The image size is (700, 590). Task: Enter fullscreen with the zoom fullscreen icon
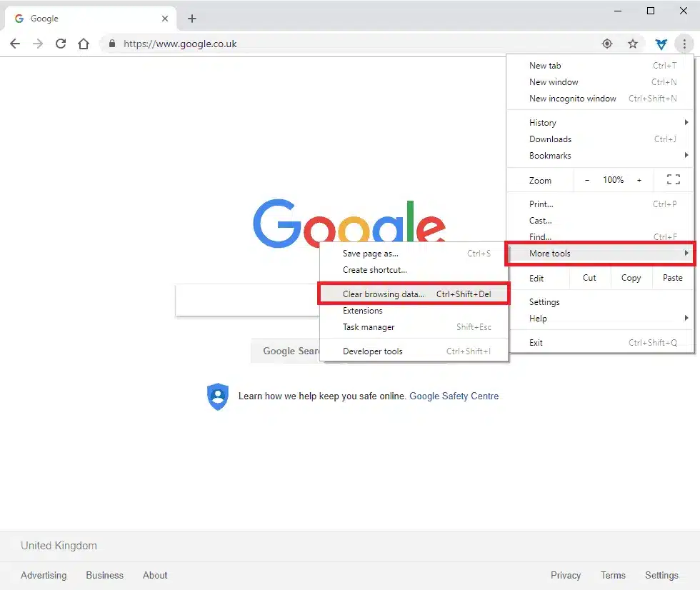(x=673, y=179)
